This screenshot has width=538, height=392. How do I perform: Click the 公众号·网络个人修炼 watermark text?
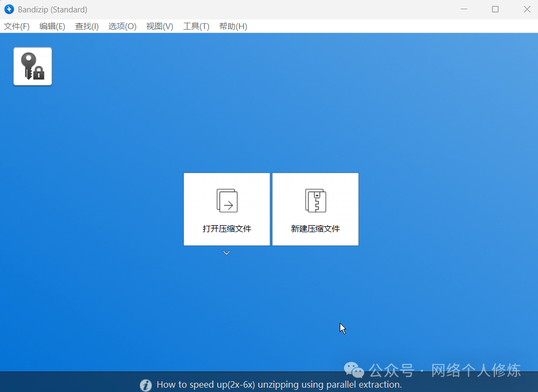[445, 370]
